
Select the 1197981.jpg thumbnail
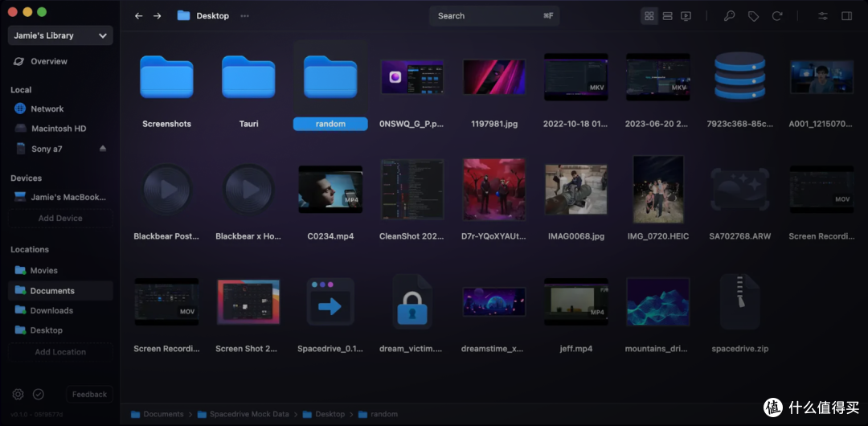[x=494, y=77]
